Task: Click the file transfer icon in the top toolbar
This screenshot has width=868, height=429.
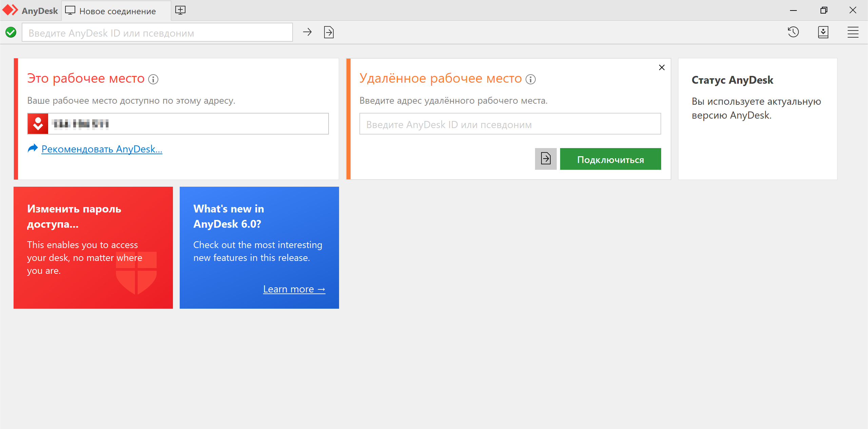Action: click(x=329, y=32)
